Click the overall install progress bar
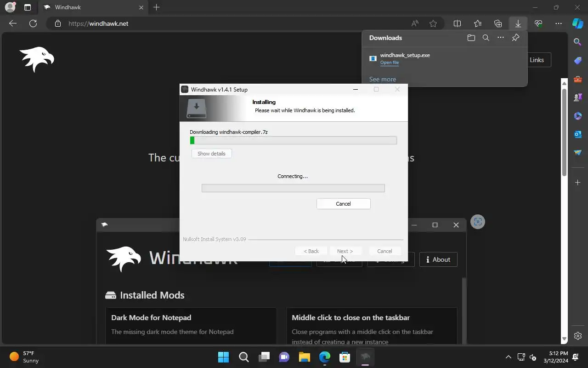Image resolution: width=588 pixels, height=368 pixels. click(x=293, y=140)
